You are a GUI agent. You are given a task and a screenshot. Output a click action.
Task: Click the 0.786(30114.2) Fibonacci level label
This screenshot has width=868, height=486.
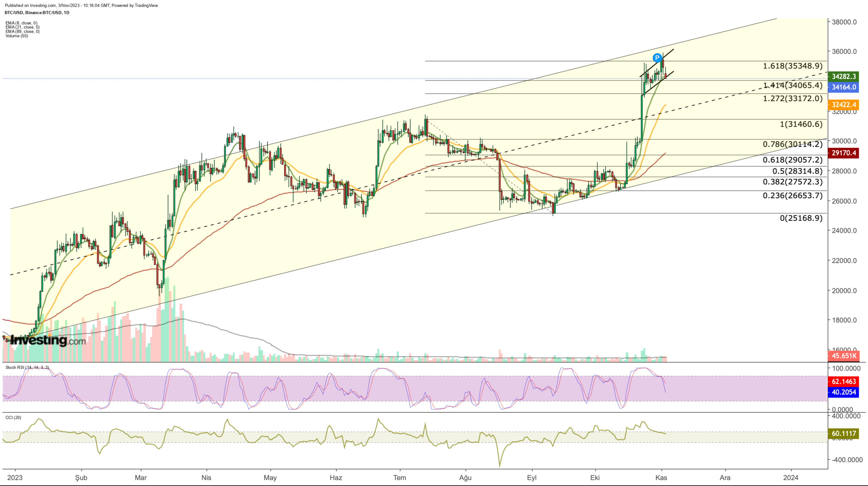(793, 144)
